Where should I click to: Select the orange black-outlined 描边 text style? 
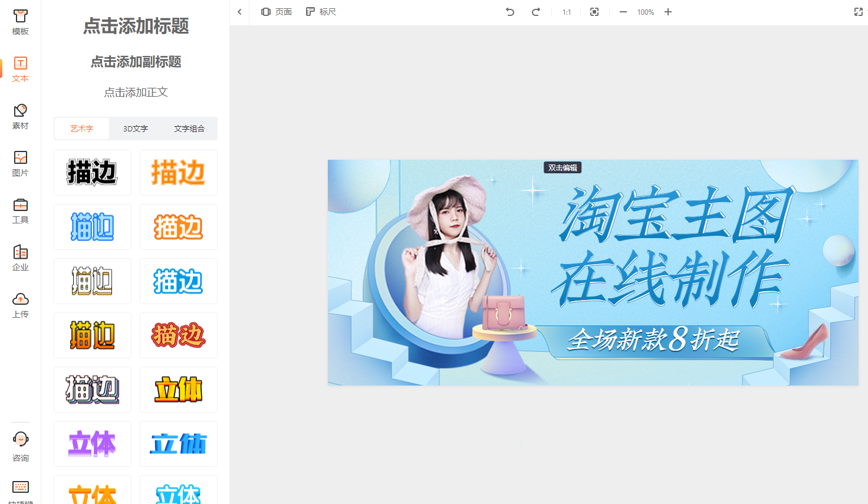click(x=93, y=335)
